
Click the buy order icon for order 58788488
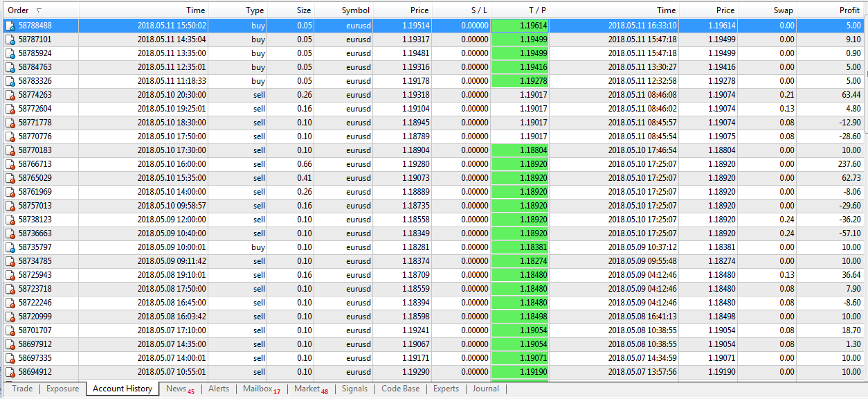10,26
